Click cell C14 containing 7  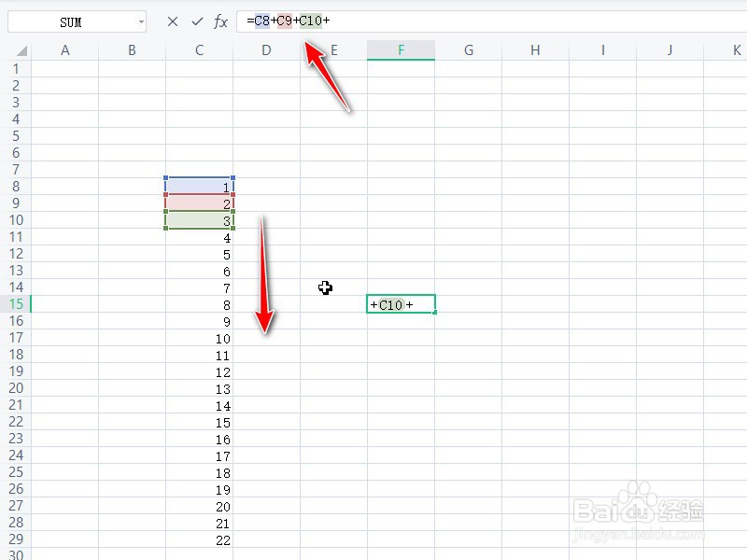[199, 287]
